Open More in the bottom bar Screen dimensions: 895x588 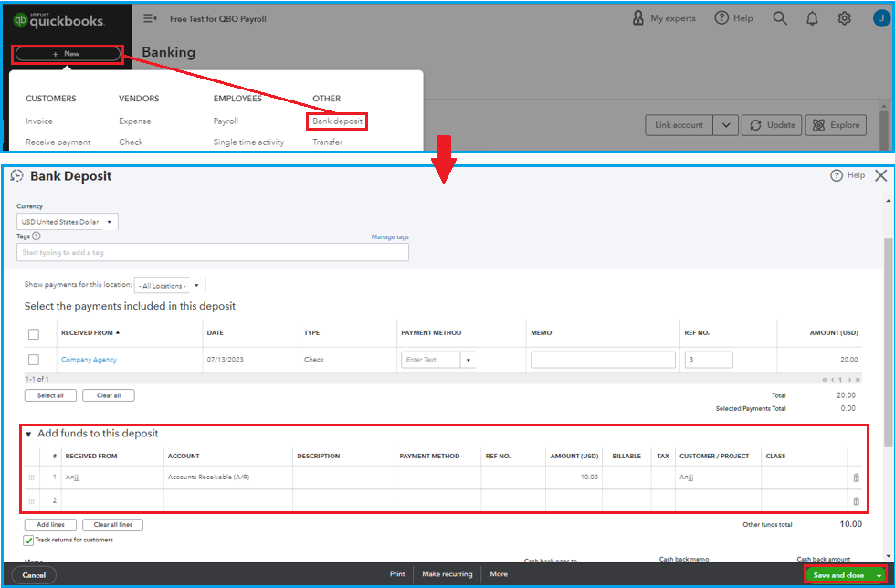click(x=499, y=574)
